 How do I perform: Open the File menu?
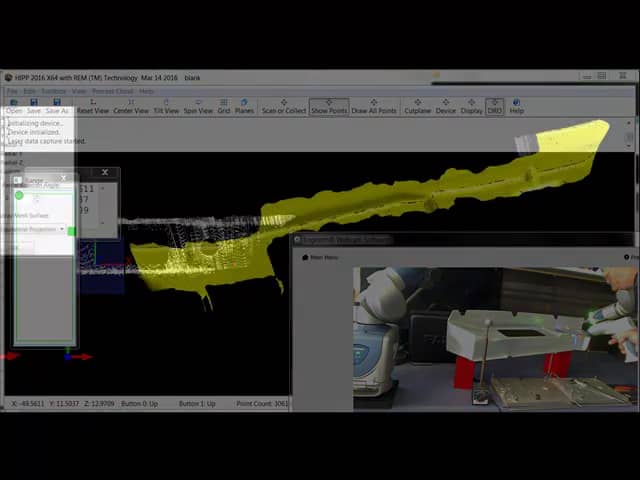click(x=12, y=91)
